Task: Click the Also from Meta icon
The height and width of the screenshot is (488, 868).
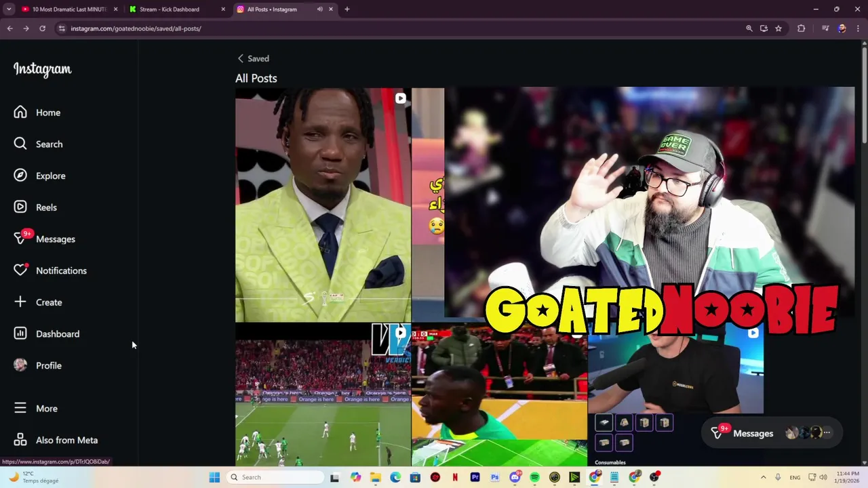Action: click(20, 440)
